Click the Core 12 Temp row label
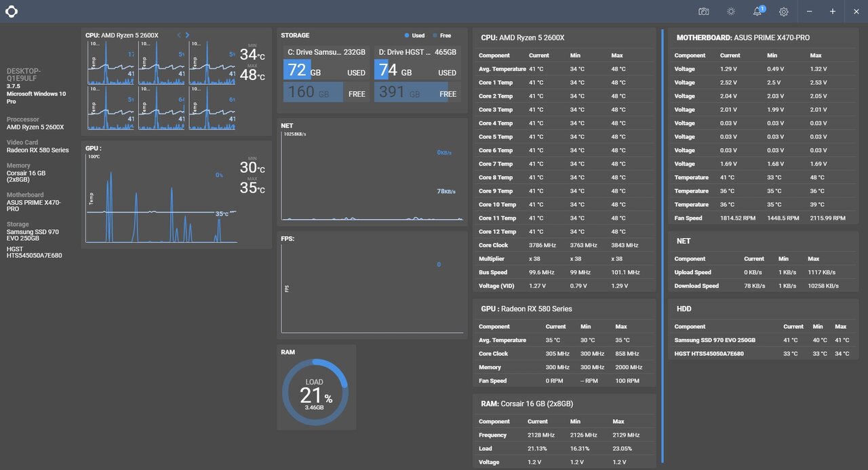 [497, 232]
